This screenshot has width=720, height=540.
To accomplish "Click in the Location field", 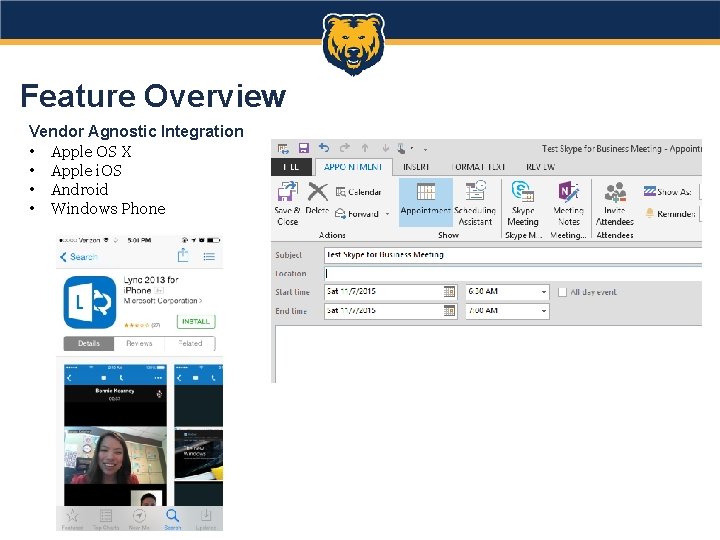I will click(513, 274).
